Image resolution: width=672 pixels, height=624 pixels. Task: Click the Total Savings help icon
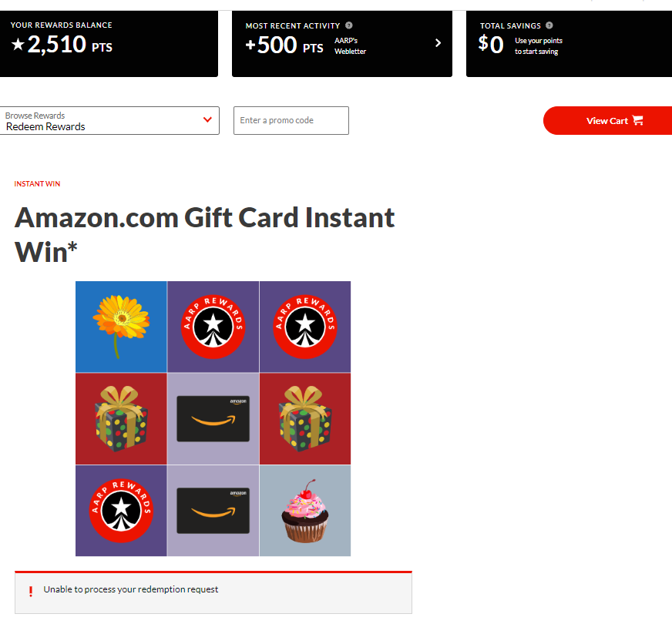(x=549, y=25)
